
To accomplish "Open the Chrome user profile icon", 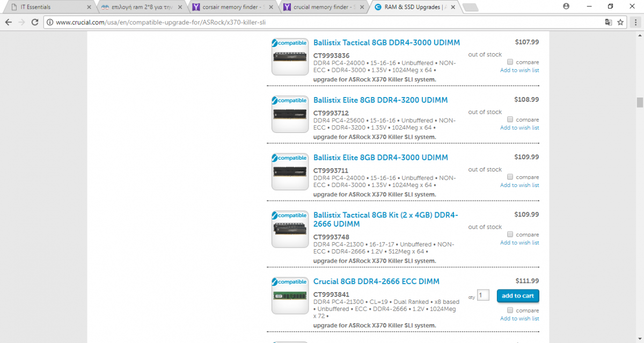I will coord(566,6).
